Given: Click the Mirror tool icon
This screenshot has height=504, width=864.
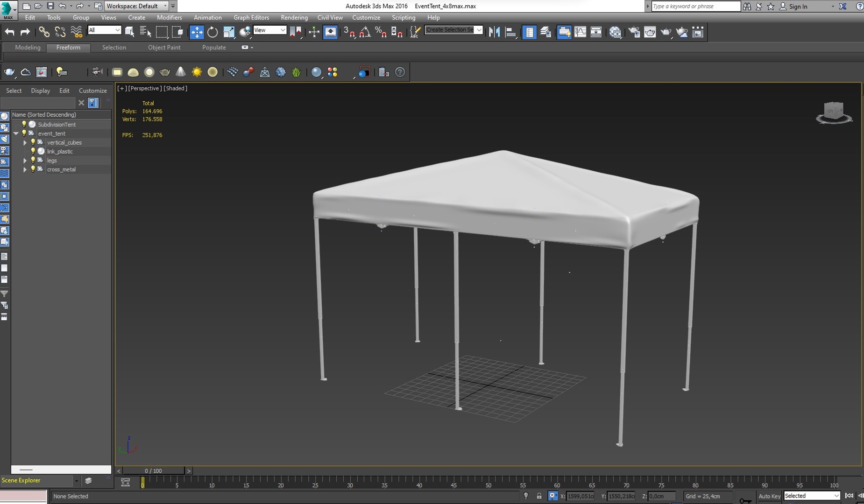Looking at the screenshot, I should [494, 32].
